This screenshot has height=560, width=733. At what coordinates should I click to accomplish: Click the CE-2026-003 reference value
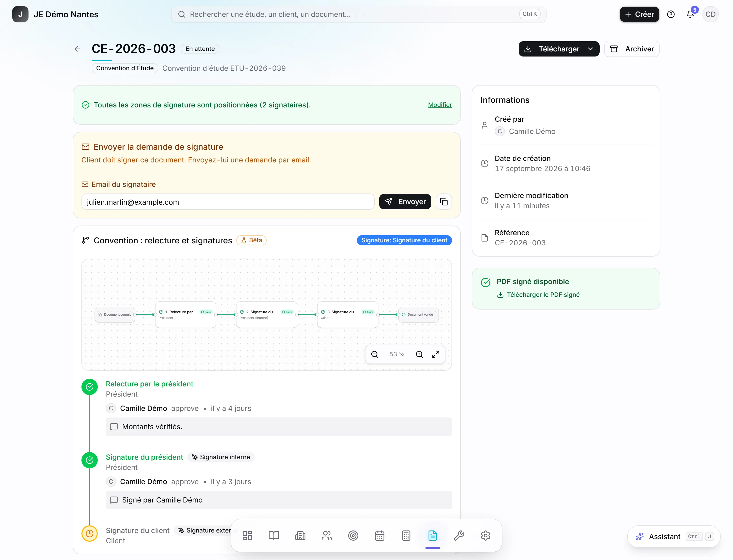(x=520, y=243)
